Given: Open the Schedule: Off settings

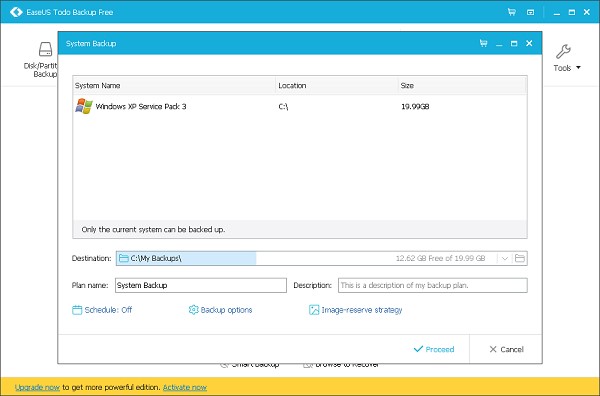Looking at the screenshot, I should [102, 310].
